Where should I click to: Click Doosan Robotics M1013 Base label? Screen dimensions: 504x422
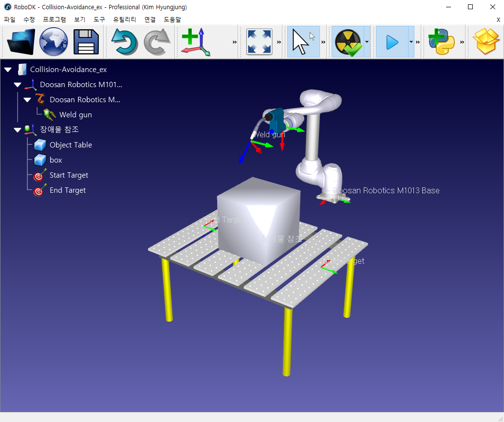coord(386,190)
